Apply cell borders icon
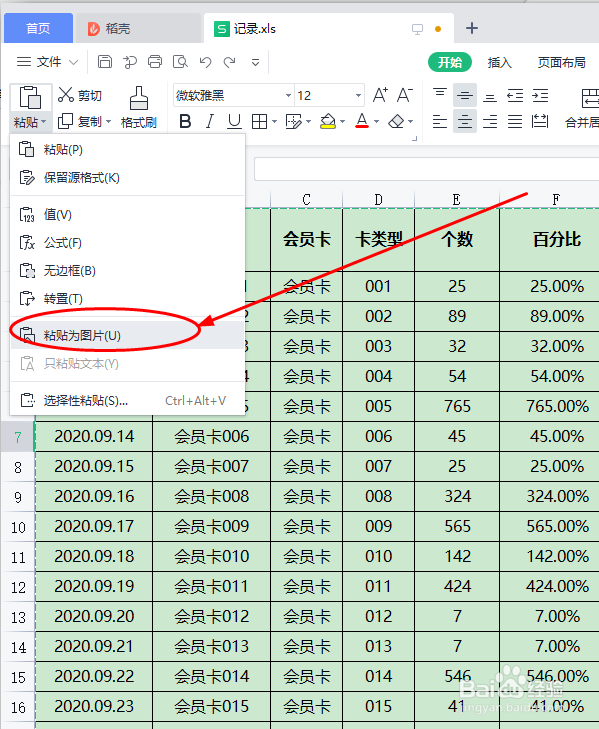 coord(259,122)
